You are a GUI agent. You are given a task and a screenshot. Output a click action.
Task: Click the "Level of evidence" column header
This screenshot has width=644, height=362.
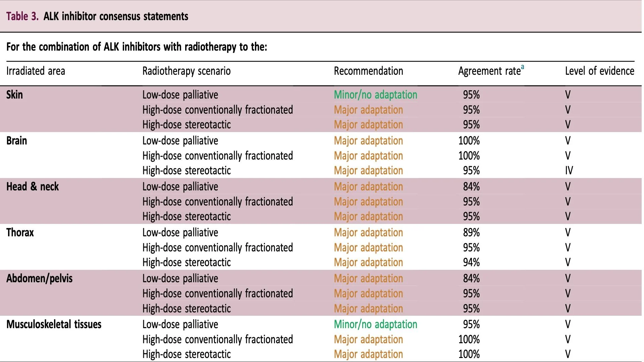pos(599,71)
